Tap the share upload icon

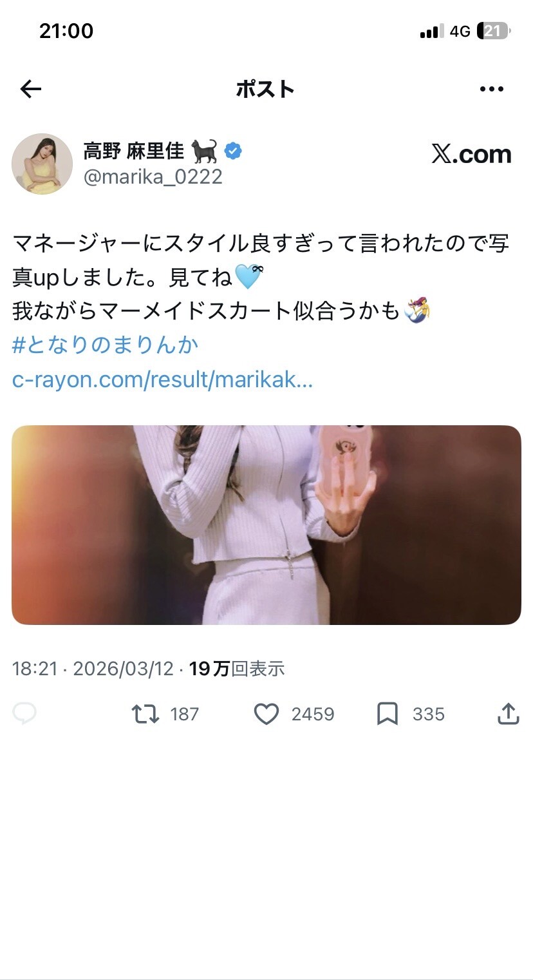click(x=509, y=714)
